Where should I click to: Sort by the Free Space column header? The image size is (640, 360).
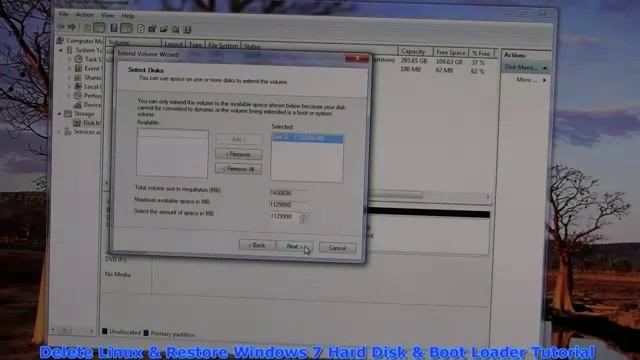point(451,52)
